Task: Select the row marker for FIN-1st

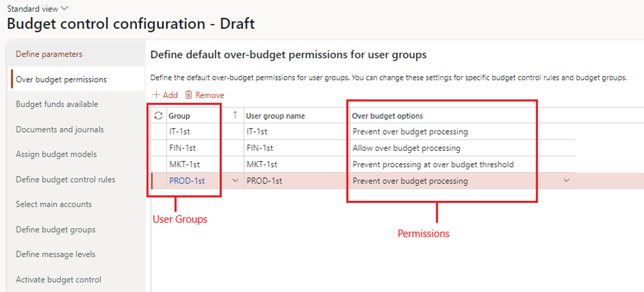Action: pyautogui.click(x=158, y=148)
